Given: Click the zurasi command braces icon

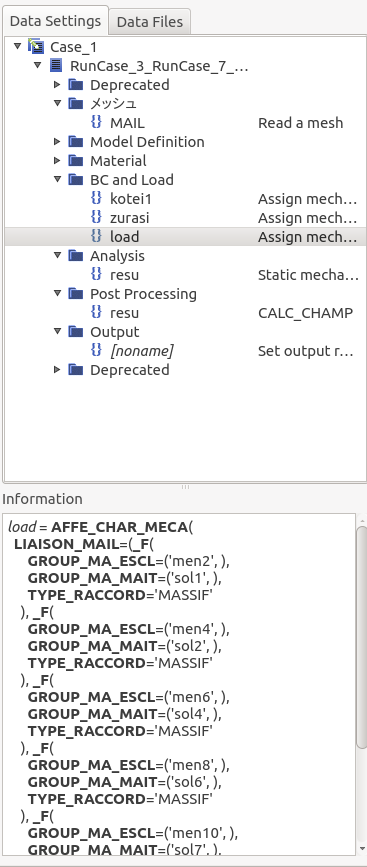Looking at the screenshot, I should 96,217.
